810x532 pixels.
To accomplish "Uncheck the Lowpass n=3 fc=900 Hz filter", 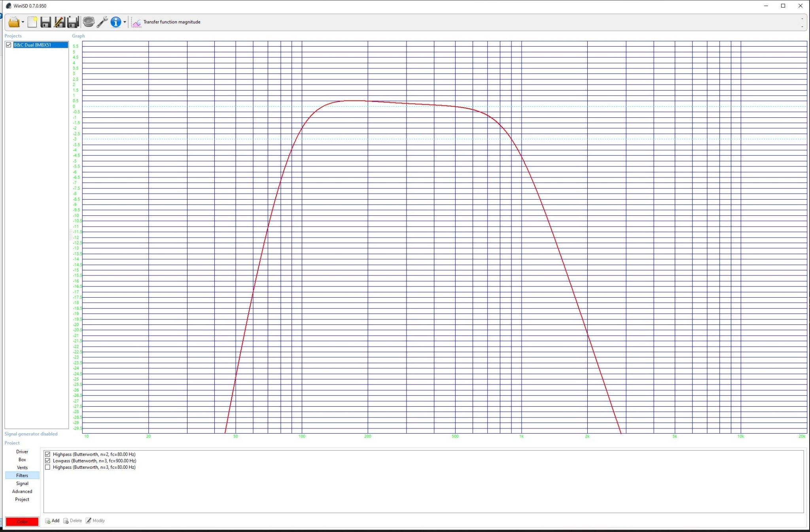I will [x=47, y=461].
